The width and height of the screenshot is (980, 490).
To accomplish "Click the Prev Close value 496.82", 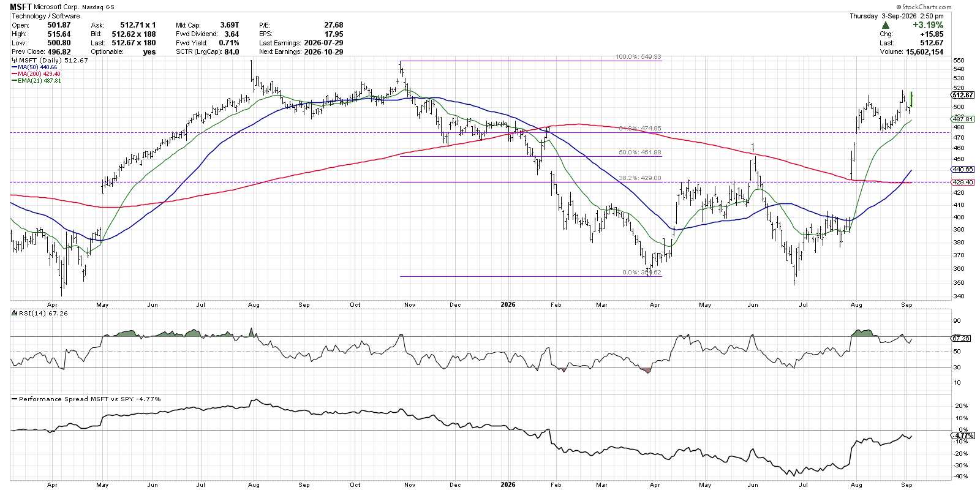I will click(59, 52).
